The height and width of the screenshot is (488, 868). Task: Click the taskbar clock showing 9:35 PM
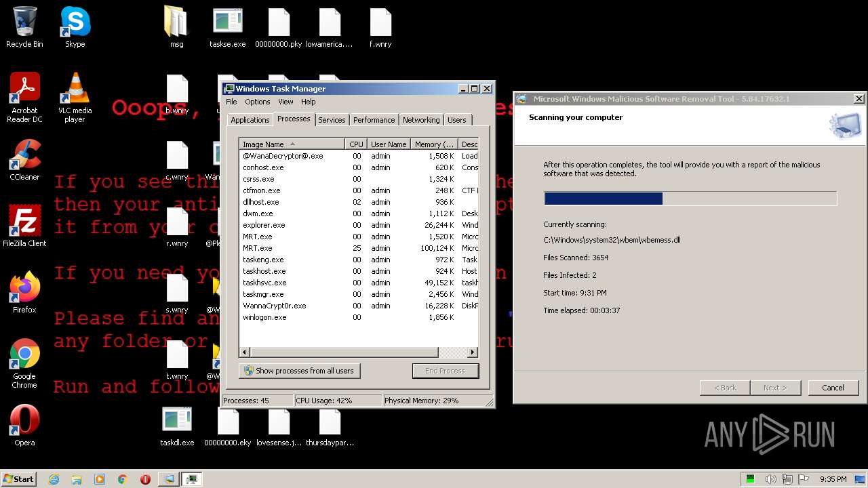click(833, 479)
